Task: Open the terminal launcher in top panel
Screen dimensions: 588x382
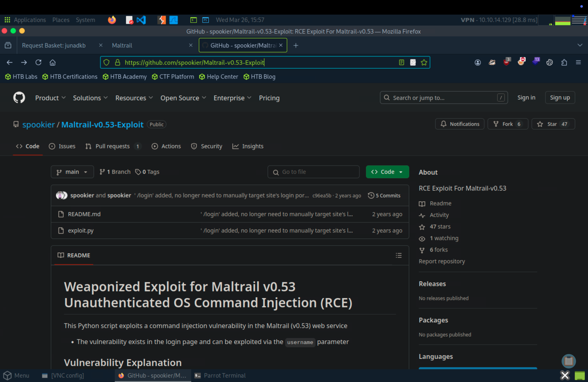Action: point(193,20)
